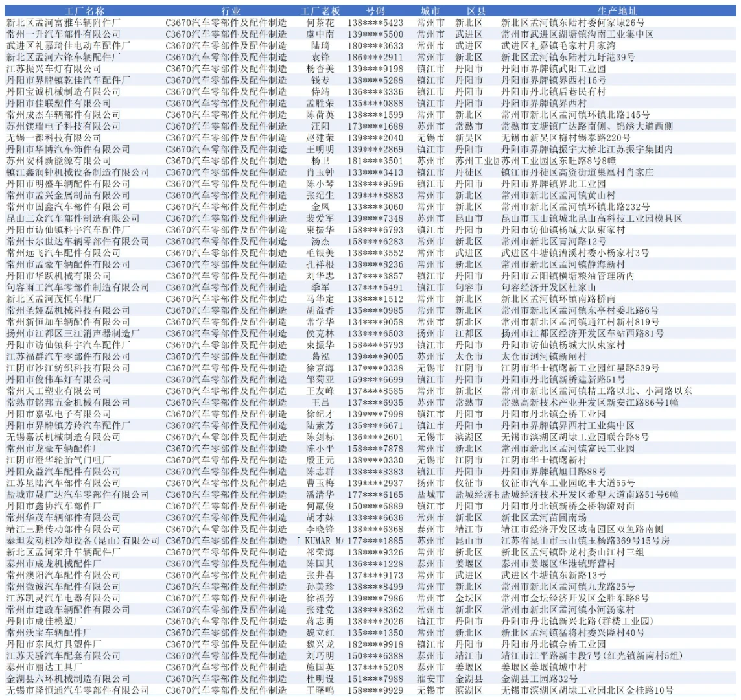Select phone number 181****3501
This screenshot has height=700, width=741.
[375, 161]
